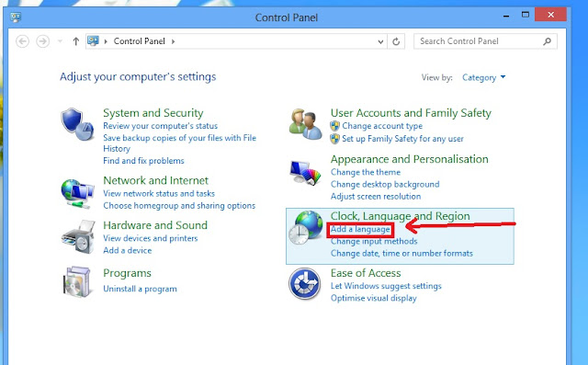Open View network status and tasks
Image resolution: width=588 pixels, height=365 pixels.
pos(159,194)
